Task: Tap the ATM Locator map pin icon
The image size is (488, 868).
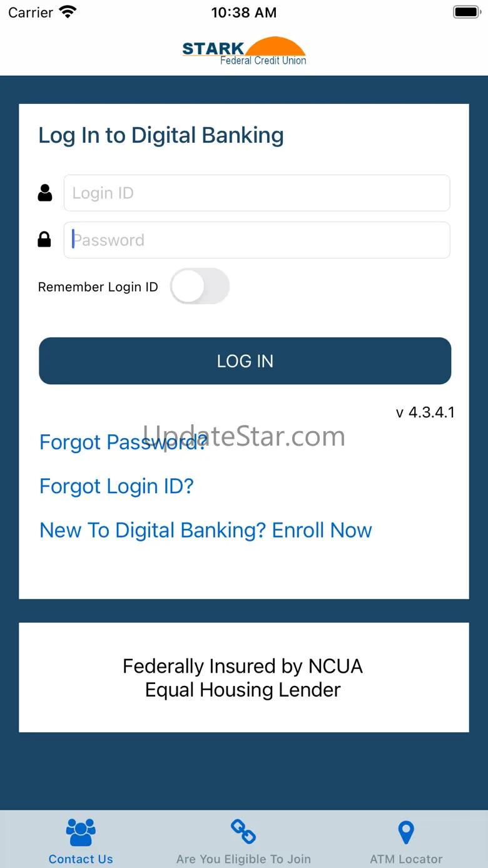Action: tap(406, 833)
